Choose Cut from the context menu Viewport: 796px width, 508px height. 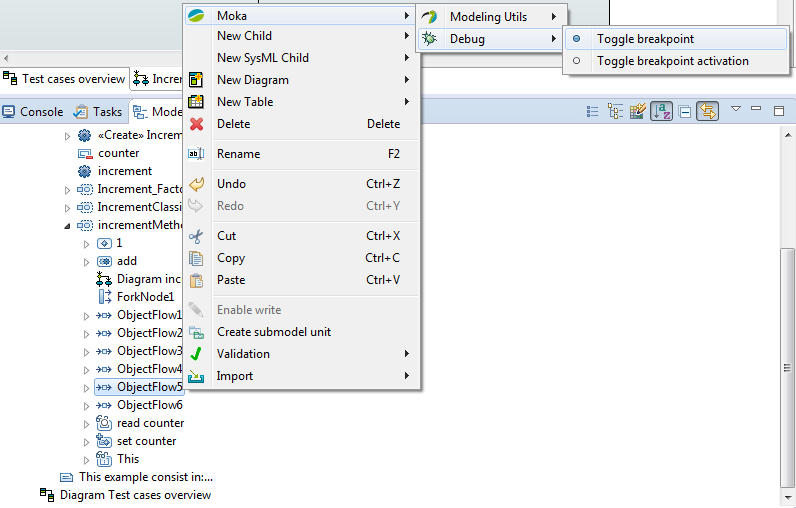click(303, 236)
